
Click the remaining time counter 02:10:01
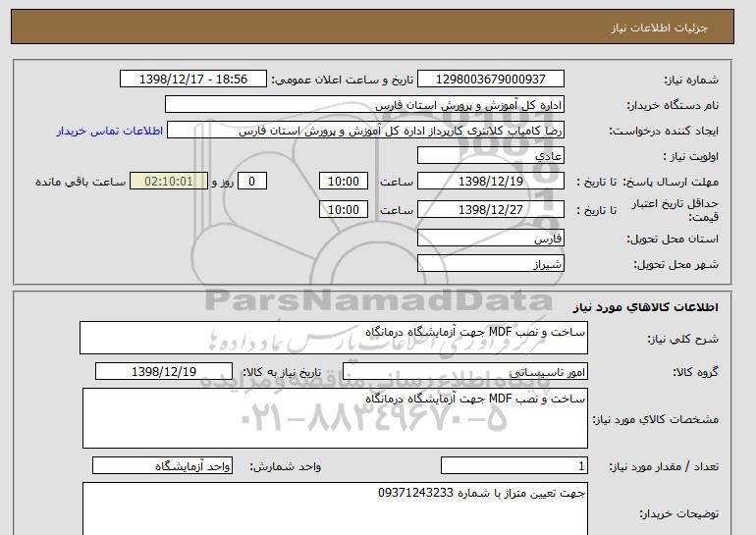[169, 182]
